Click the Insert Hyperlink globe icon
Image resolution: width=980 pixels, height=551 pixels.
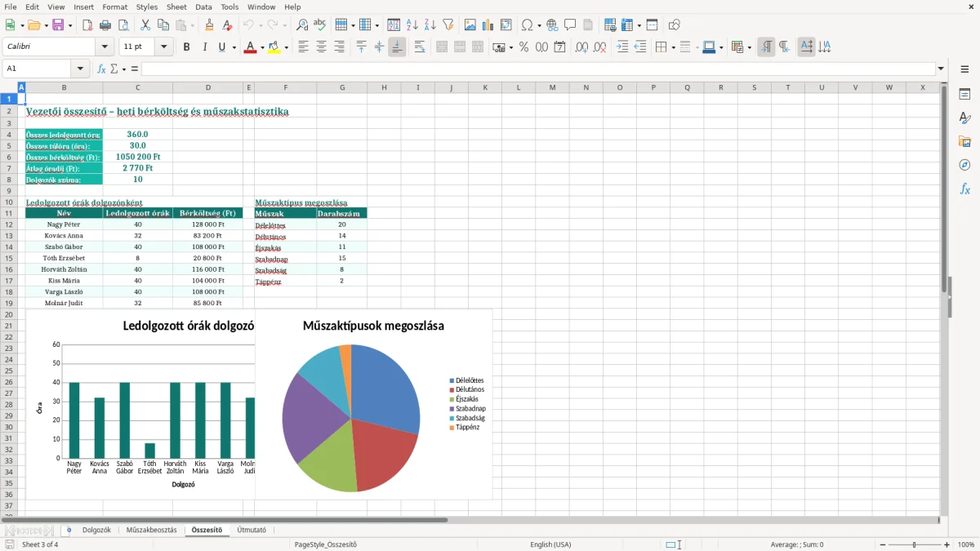coord(553,25)
